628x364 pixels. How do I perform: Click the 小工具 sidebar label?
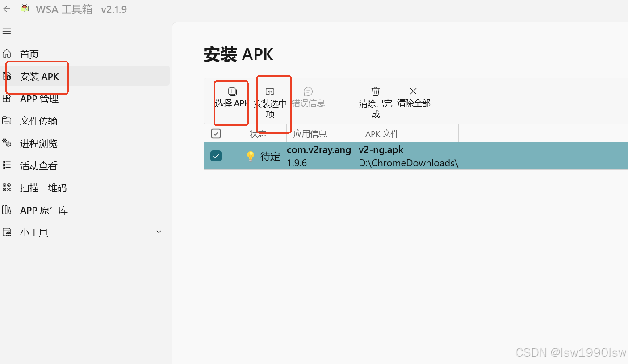click(34, 232)
